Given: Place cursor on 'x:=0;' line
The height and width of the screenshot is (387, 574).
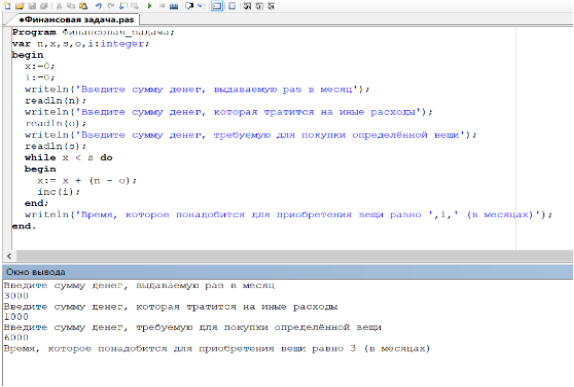Looking at the screenshot, I should pyautogui.click(x=40, y=66).
